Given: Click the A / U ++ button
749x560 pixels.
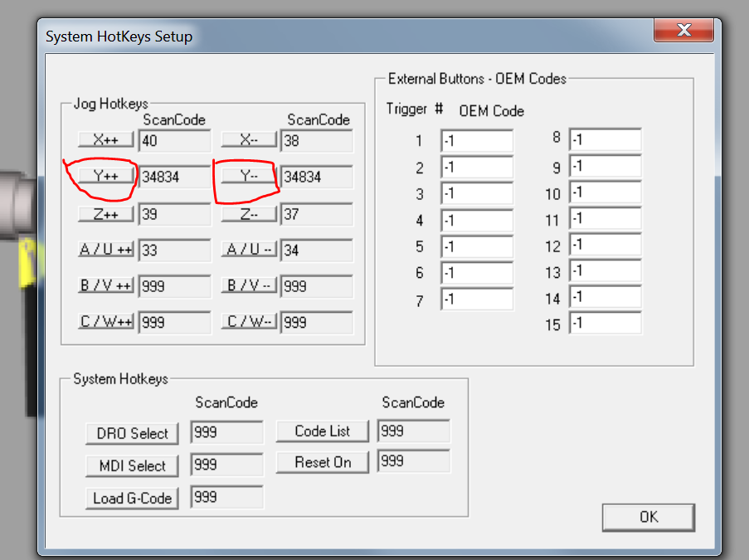Looking at the screenshot, I should coord(106,250).
